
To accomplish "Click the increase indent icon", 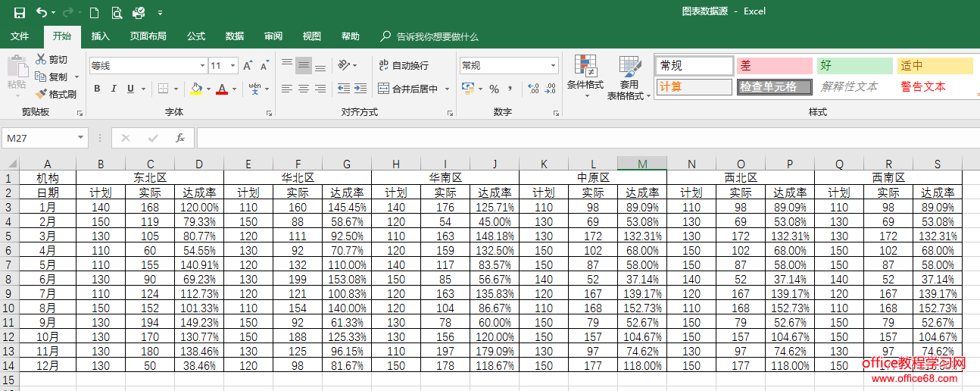I will pos(360,89).
